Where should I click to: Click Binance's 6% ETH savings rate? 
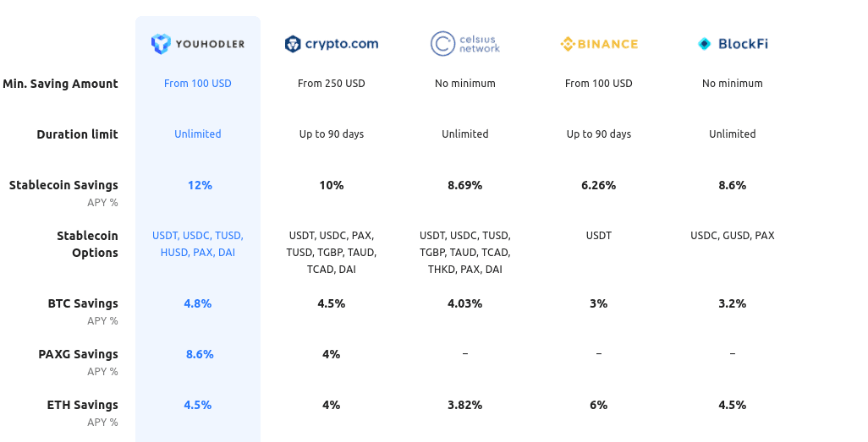(599, 405)
